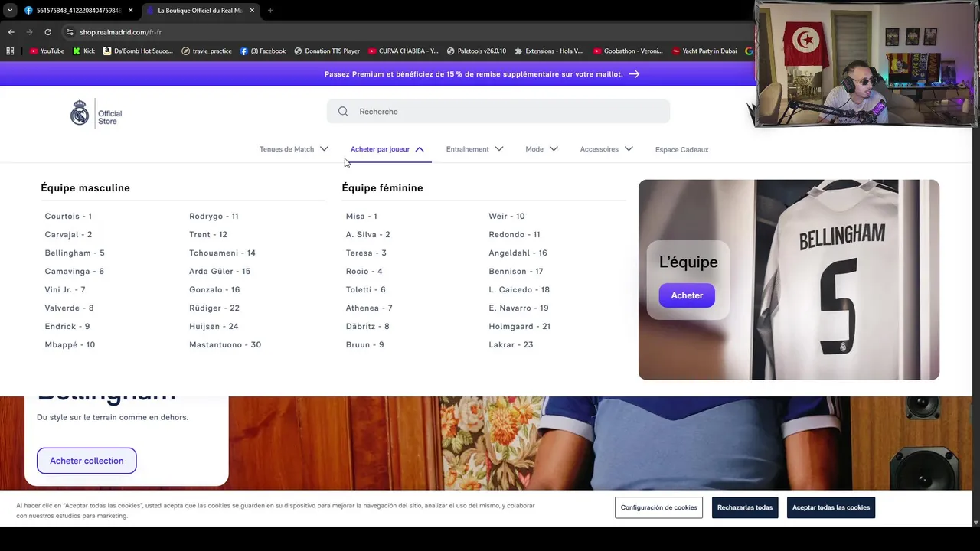
Task: Expand the Tenues de Match menu
Action: pos(294,149)
